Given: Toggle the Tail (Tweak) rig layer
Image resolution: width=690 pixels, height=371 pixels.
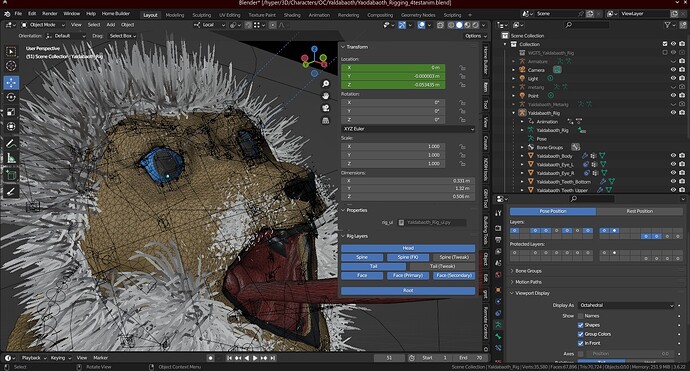Looking at the screenshot, I should (442, 266).
